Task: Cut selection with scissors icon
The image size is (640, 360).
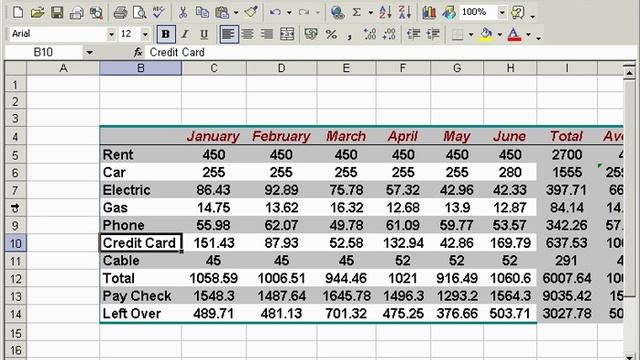Action: tap(183, 13)
